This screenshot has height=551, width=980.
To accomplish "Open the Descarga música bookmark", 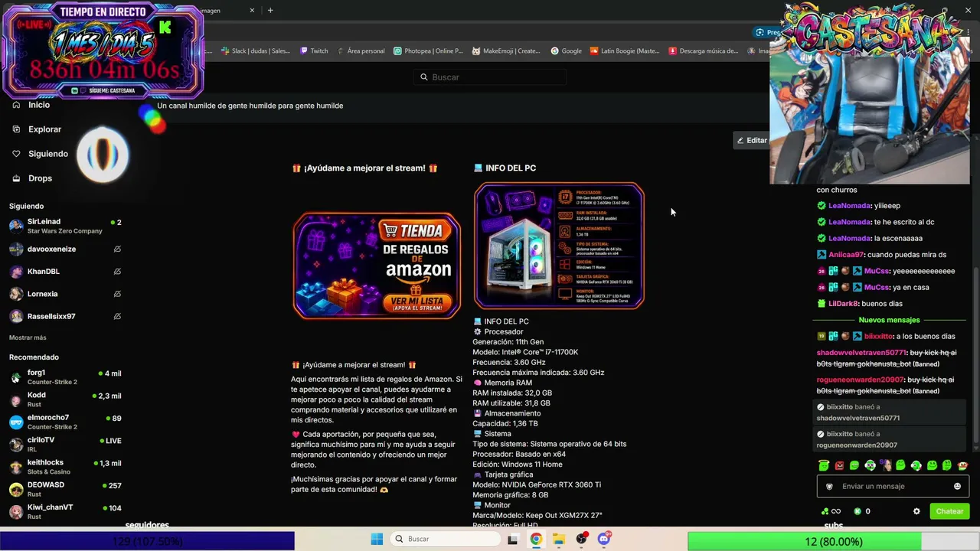I will pos(704,51).
